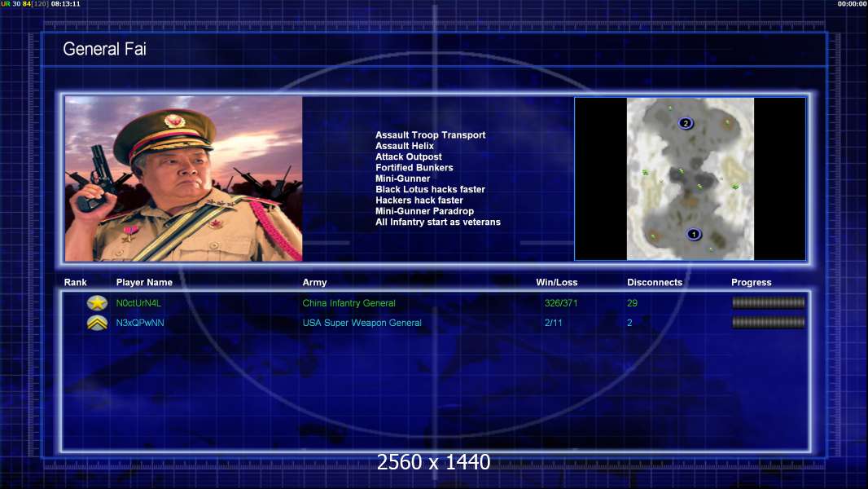Click the progress bar for N3xQPwNN
This screenshot has width=868, height=489.
769,322
